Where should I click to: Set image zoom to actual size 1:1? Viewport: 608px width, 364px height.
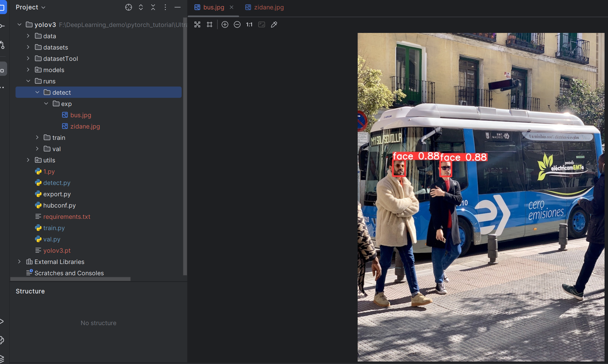249,24
